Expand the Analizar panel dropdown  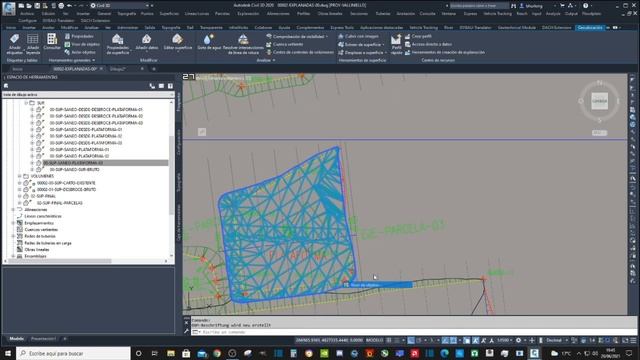point(266,60)
